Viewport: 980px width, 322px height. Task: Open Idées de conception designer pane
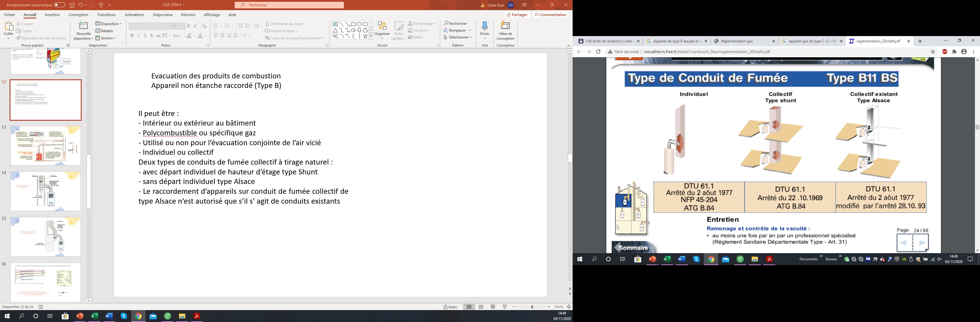[x=505, y=31]
